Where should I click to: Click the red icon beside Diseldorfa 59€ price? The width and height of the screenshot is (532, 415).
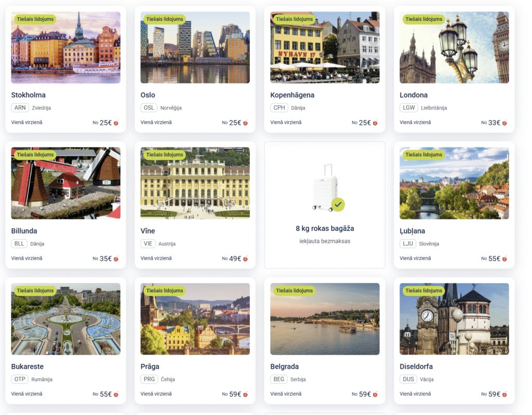pos(504,394)
